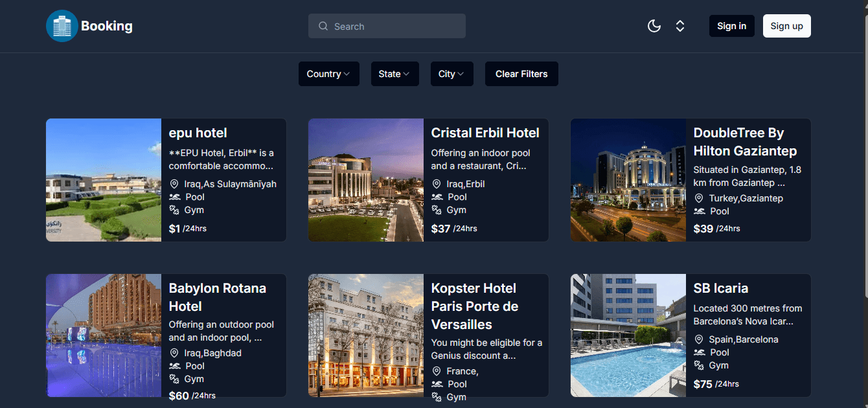Click the Babylon Rotana Hotel photo
Viewport: 868px width, 408px height.
click(103, 335)
